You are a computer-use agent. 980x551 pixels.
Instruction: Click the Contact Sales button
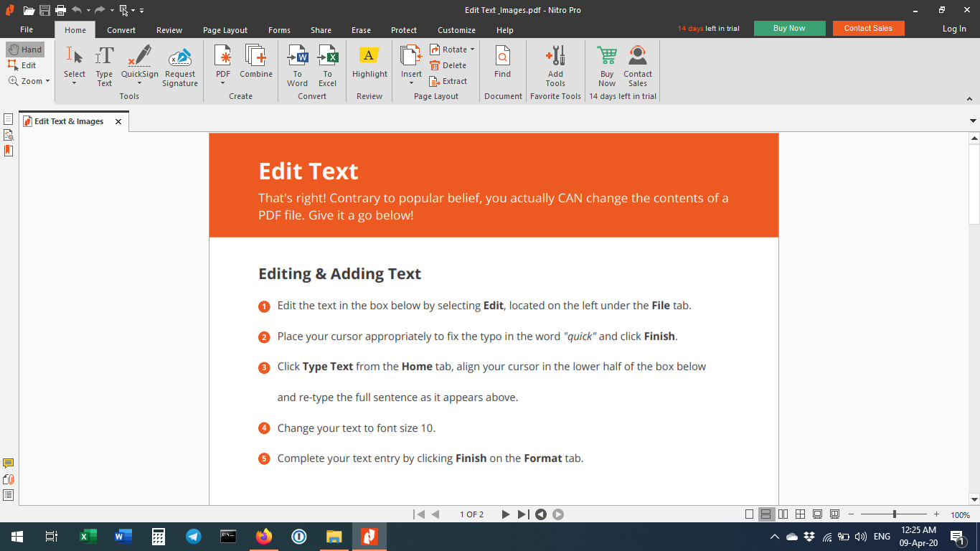point(868,28)
